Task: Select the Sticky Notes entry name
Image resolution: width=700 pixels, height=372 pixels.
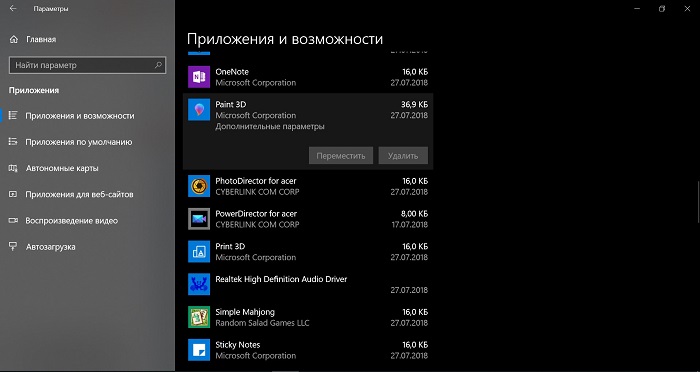Action: (x=238, y=345)
